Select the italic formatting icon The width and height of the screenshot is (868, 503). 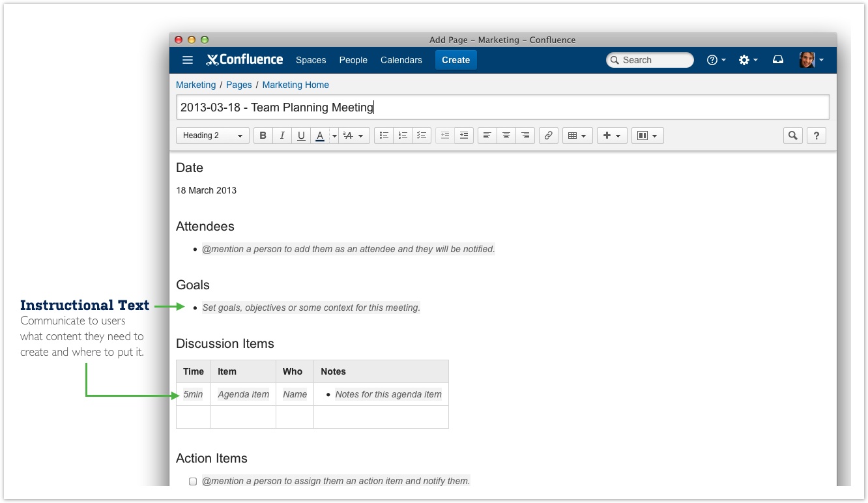click(x=282, y=135)
